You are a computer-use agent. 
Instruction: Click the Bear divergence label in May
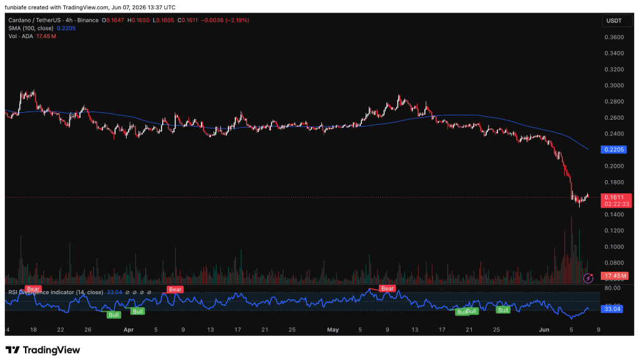click(x=387, y=289)
